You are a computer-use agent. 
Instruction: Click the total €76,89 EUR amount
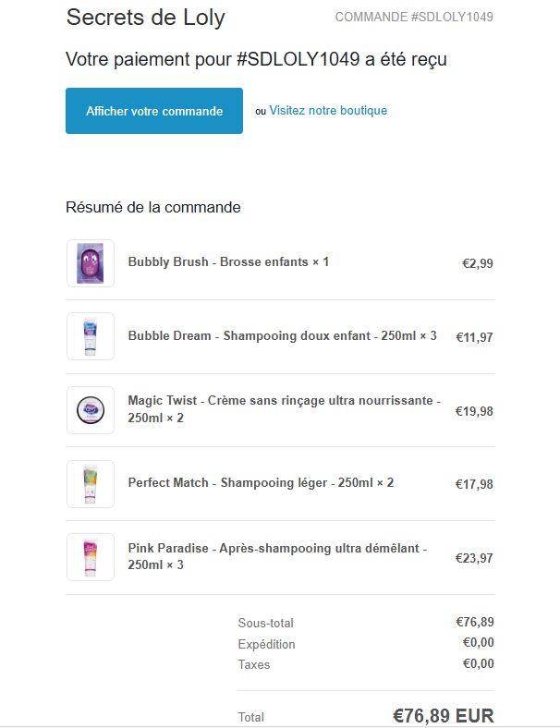tap(444, 715)
